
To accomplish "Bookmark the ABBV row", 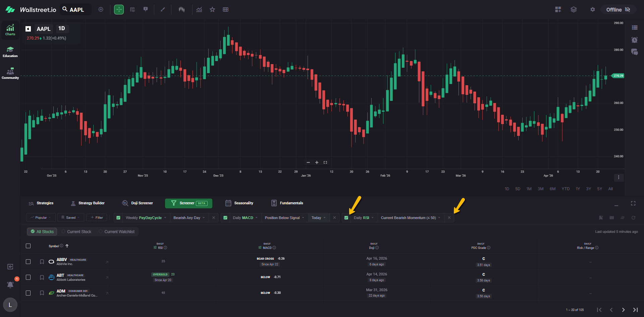I will click(x=42, y=262).
